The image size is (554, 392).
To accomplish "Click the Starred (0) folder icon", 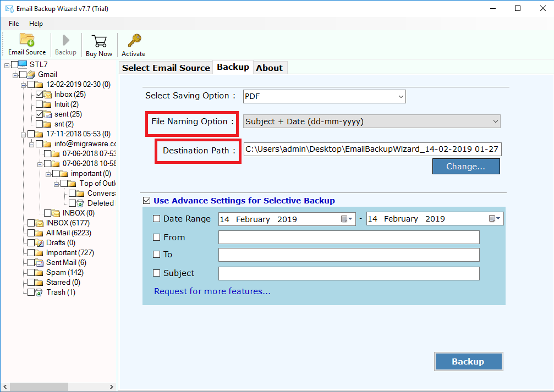I will point(39,282).
